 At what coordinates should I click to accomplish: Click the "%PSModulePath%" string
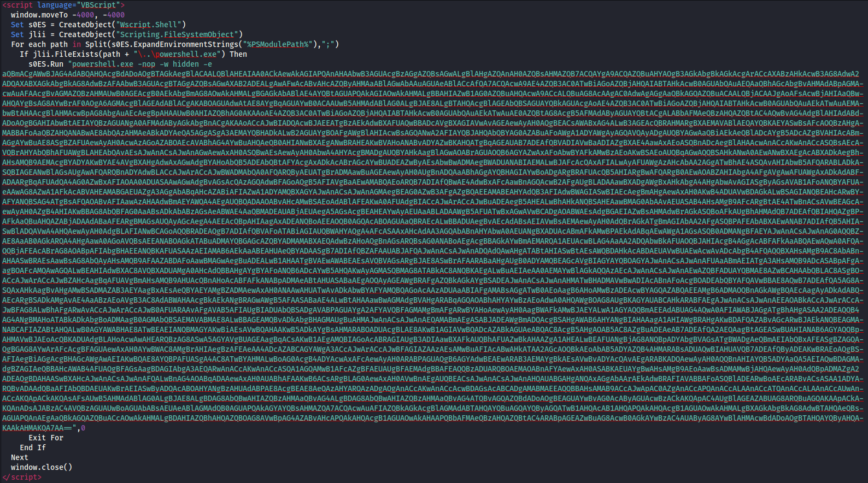278,45
